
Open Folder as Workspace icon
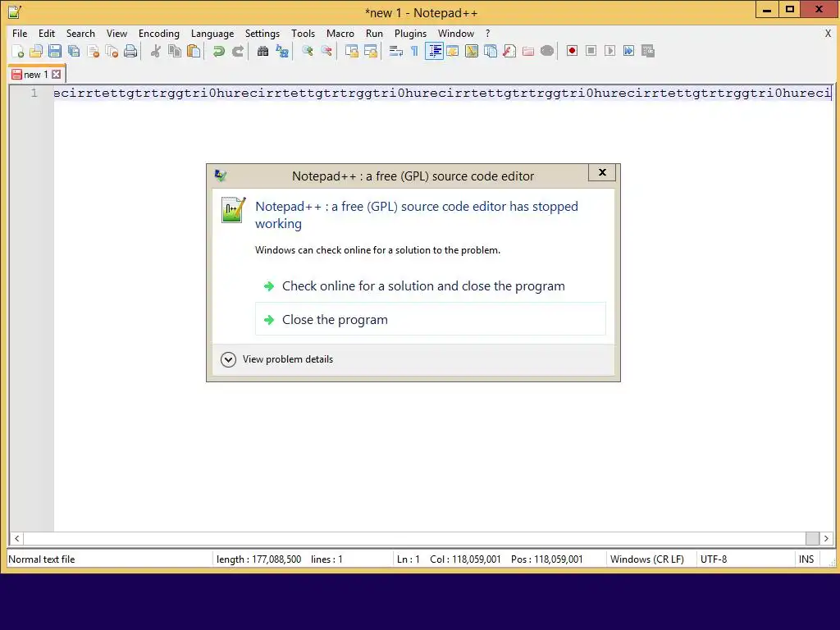coord(528,51)
